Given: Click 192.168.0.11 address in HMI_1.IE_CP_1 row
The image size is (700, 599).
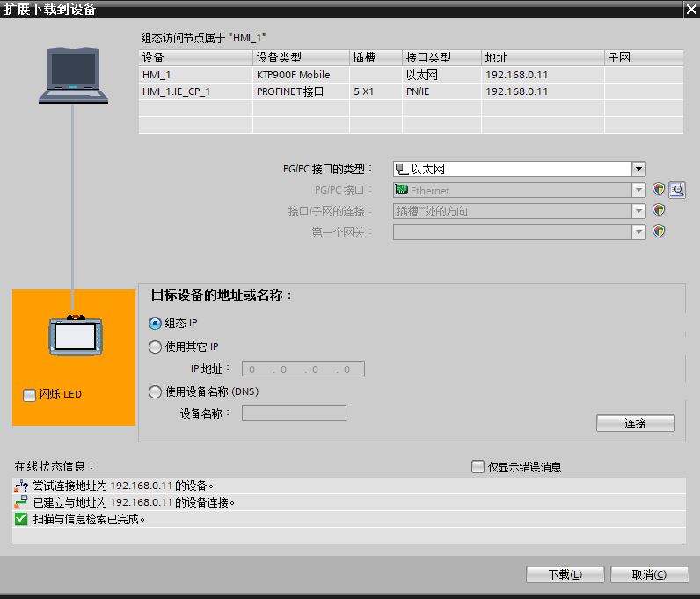Looking at the screenshot, I should [x=543, y=91].
